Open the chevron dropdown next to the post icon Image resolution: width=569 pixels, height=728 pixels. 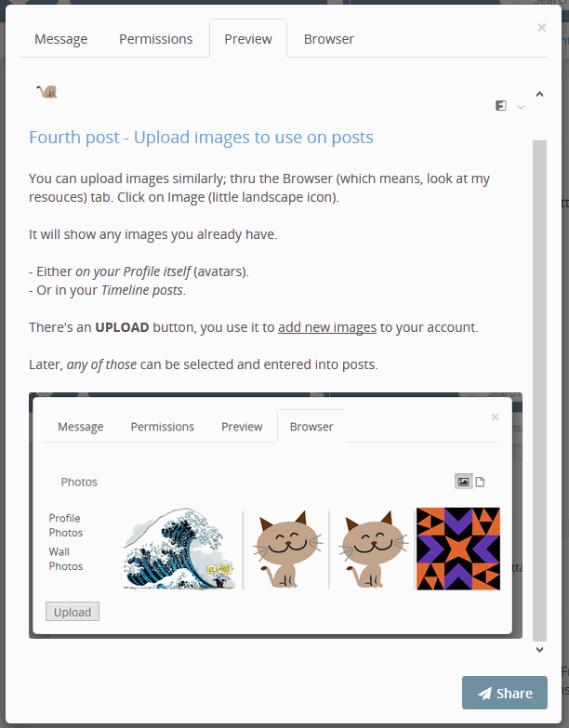click(x=521, y=107)
